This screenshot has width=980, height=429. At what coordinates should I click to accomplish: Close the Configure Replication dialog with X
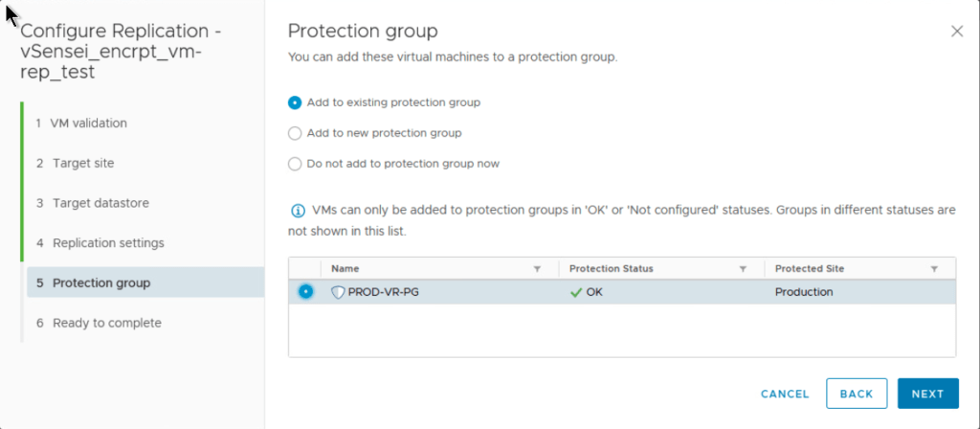point(956,32)
